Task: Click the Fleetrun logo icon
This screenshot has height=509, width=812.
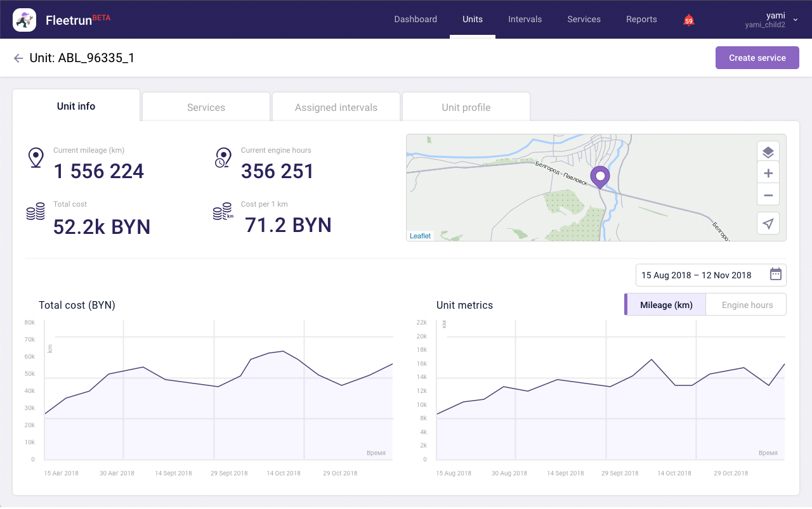Action: pyautogui.click(x=24, y=20)
